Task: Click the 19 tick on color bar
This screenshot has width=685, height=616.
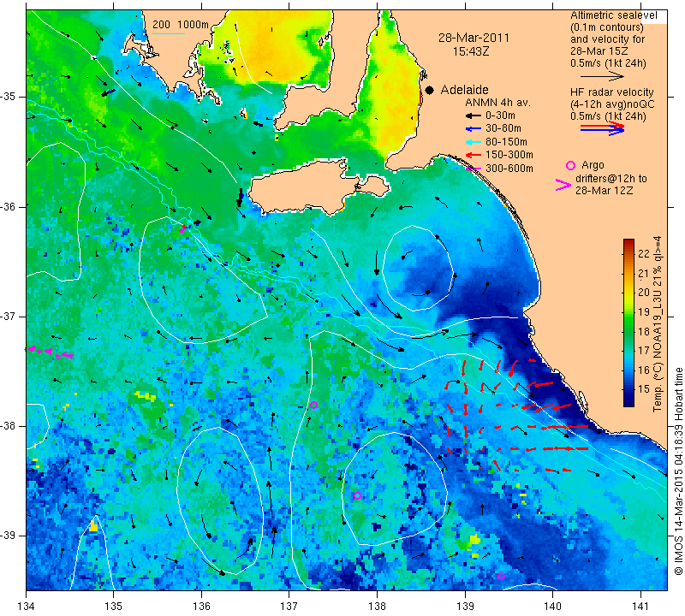Action: pos(644,311)
